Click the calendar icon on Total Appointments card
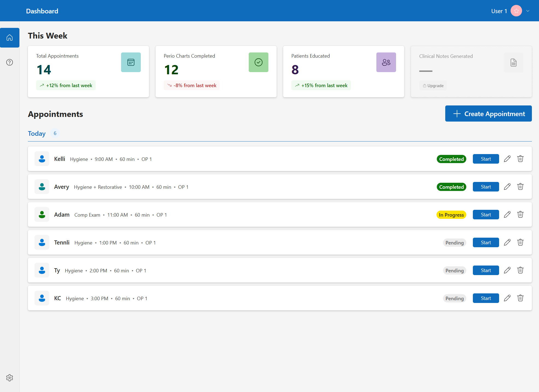This screenshot has width=539, height=392. pyautogui.click(x=131, y=62)
